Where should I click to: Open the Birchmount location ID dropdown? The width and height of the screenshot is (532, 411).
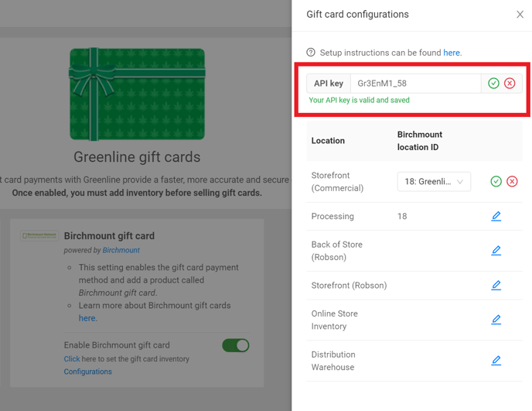click(x=434, y=182)
